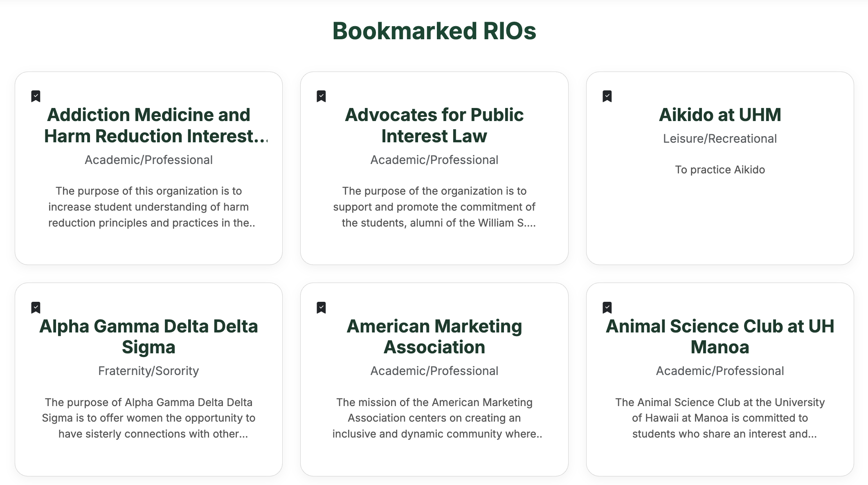Image resolution: width=868 pixels, height=485 pixels.
Task: Open Advocates for Public Interest Law title
Action: (x=434, y=126)
